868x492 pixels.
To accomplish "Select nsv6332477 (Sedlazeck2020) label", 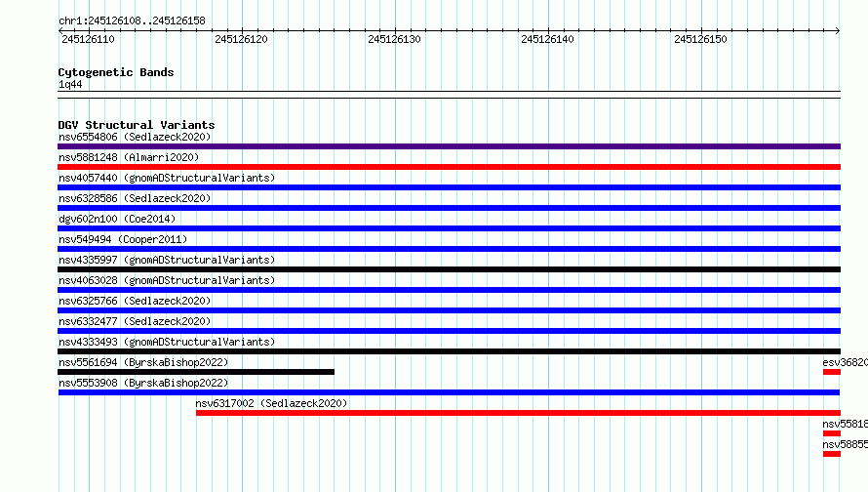I will click(x=135, y=321).
